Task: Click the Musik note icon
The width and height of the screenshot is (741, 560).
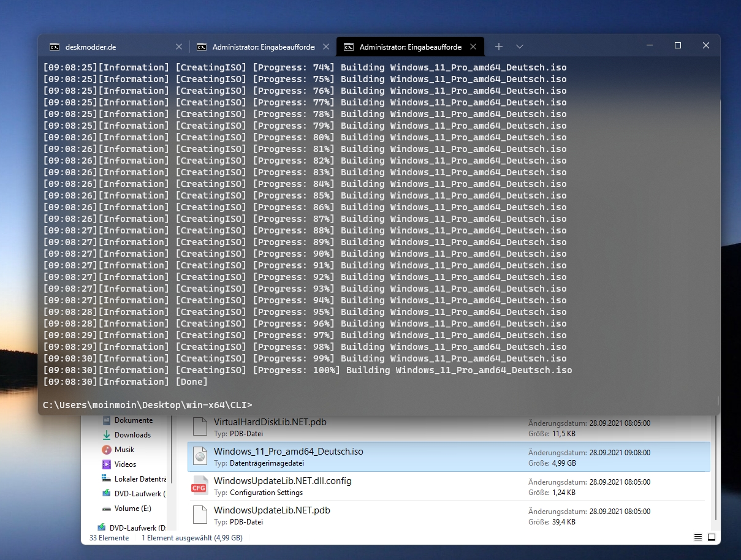Action: coord(107,450)
